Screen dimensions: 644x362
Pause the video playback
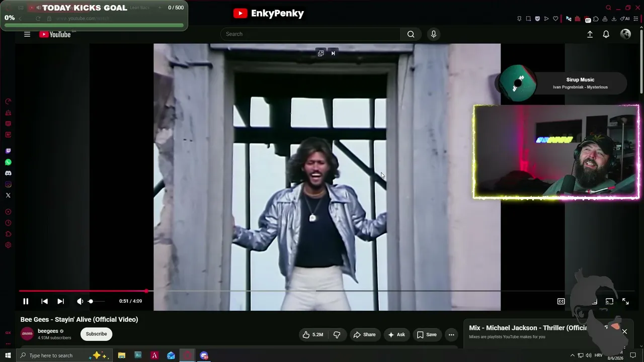(26, 301)
